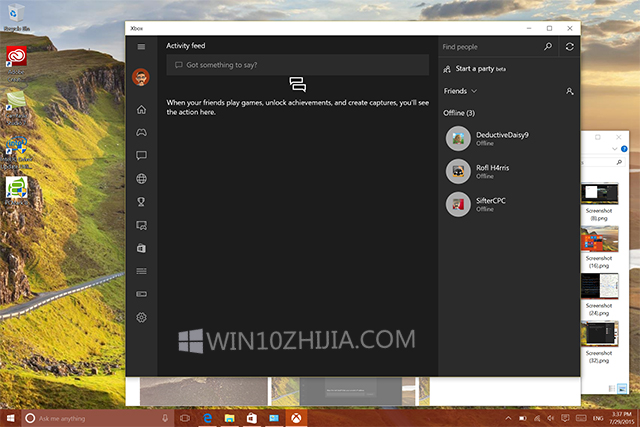
Task: Launch Microsoft Edge from taskbar
Action: [x=208, y=418]
